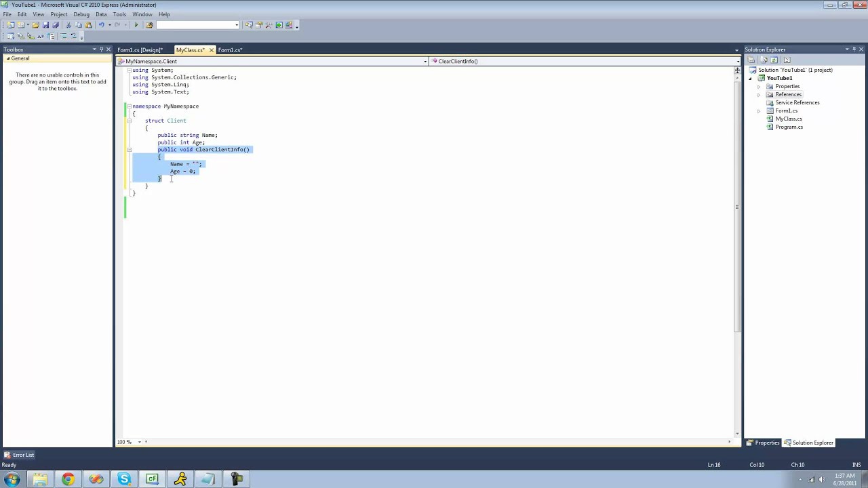Click the Save All toolbar icon

(56, 25)
